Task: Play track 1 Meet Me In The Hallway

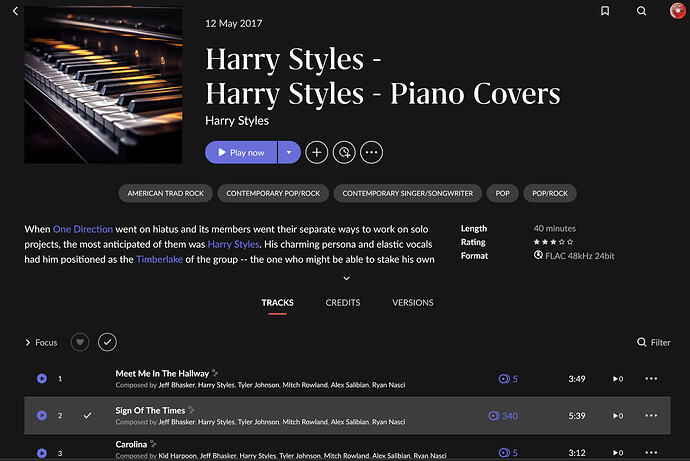Action: coord(42,378)
